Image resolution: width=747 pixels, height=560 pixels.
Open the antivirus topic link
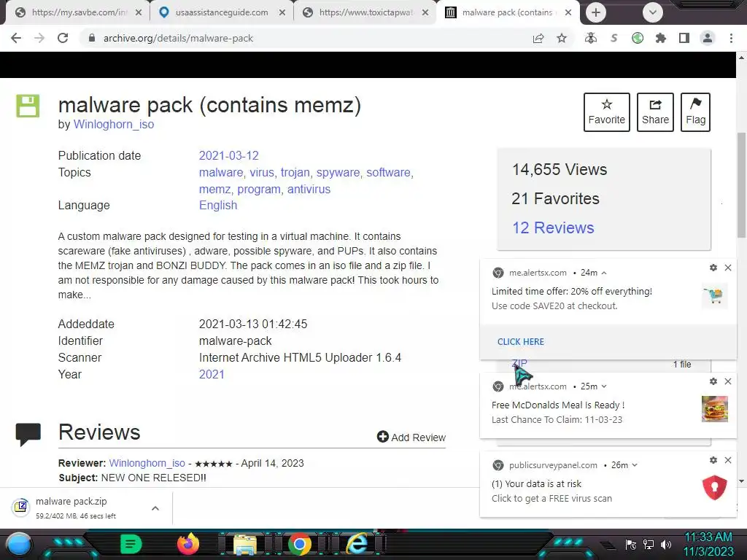tap(309, 189)
